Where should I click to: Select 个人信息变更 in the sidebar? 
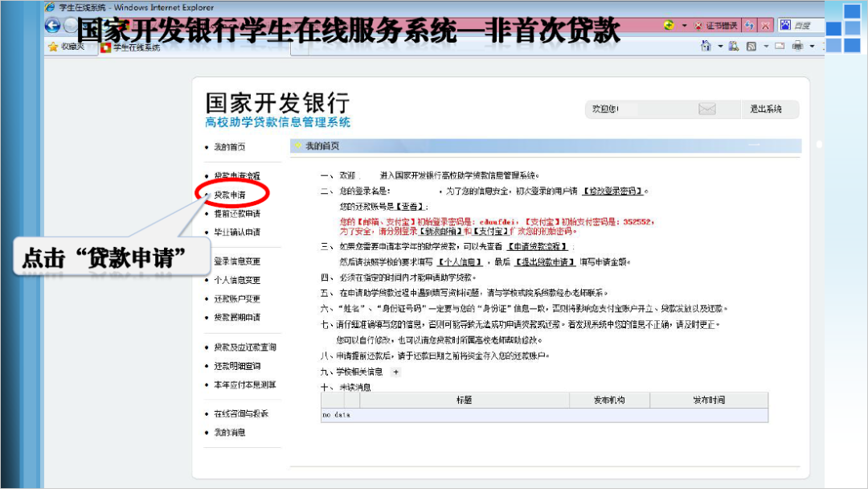(237, 280)
